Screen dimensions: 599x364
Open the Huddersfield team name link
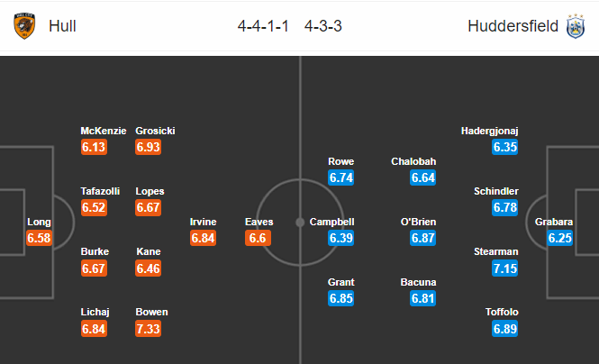[x=513, y=26]
